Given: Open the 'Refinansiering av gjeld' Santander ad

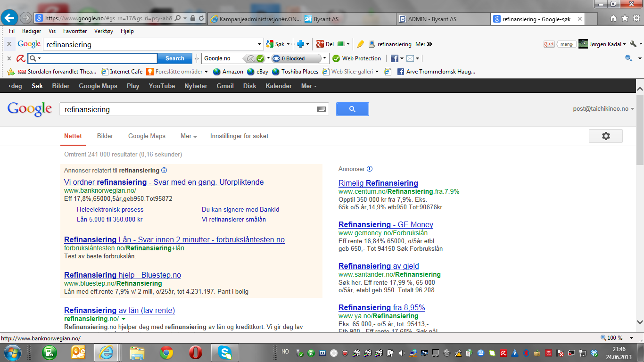Looking at the screenshot, I should pos(379,266).
